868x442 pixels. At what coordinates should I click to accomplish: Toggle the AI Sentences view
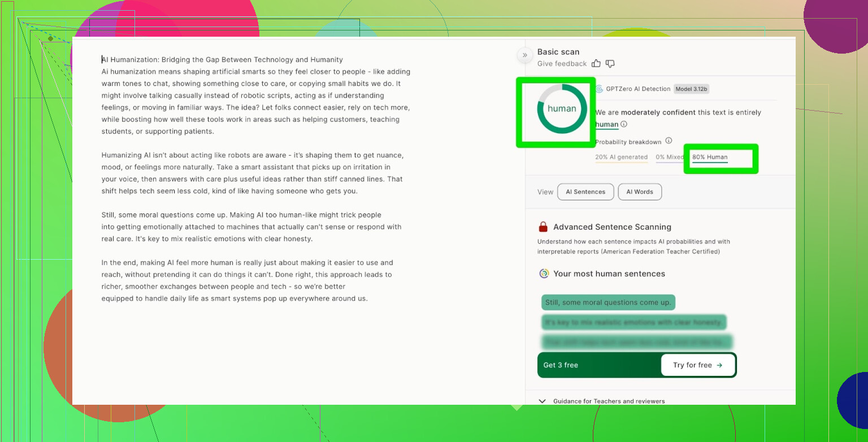point(585,192)
